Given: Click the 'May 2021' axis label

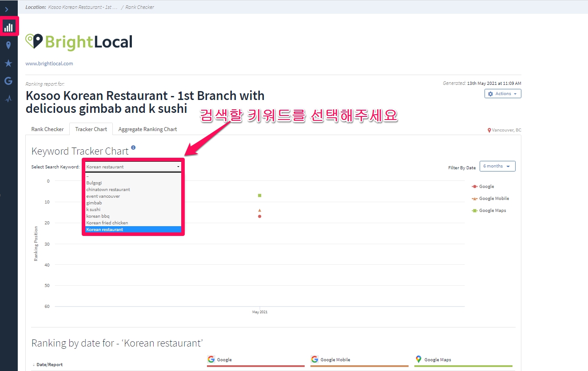Looking at the screenshot, I should click(x=260, y=312).
